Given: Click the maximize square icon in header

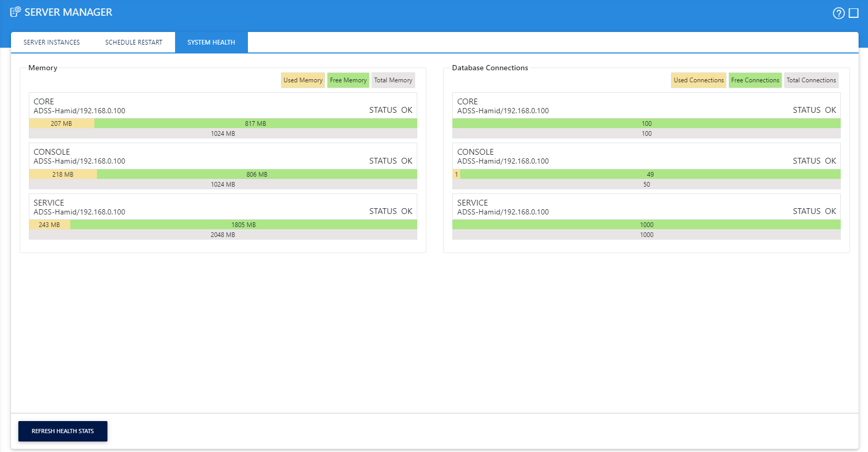Looking at the screenshot, I should (x=854, y=13).
